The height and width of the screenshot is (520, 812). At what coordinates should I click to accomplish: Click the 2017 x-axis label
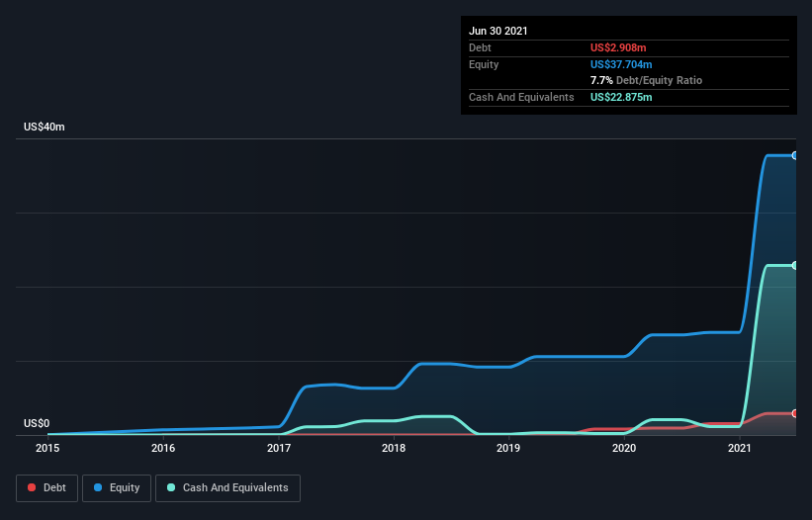pyautogui.click(x=279, y=448)
